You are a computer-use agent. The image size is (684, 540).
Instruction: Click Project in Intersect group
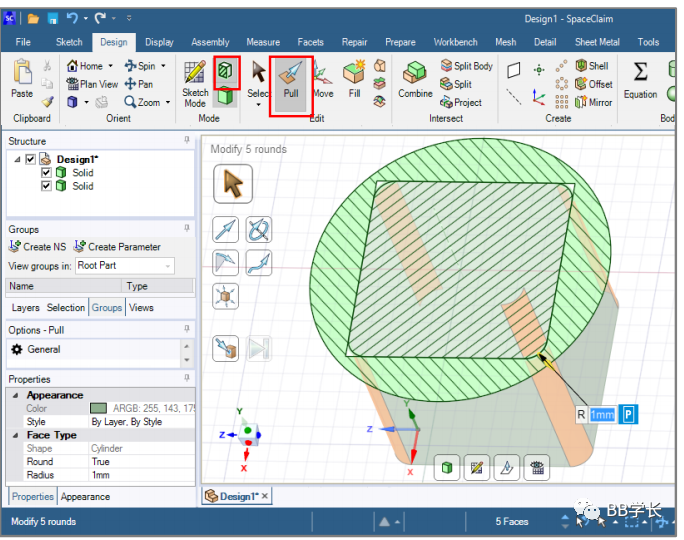pyautogui.click(x=461, y=103)
